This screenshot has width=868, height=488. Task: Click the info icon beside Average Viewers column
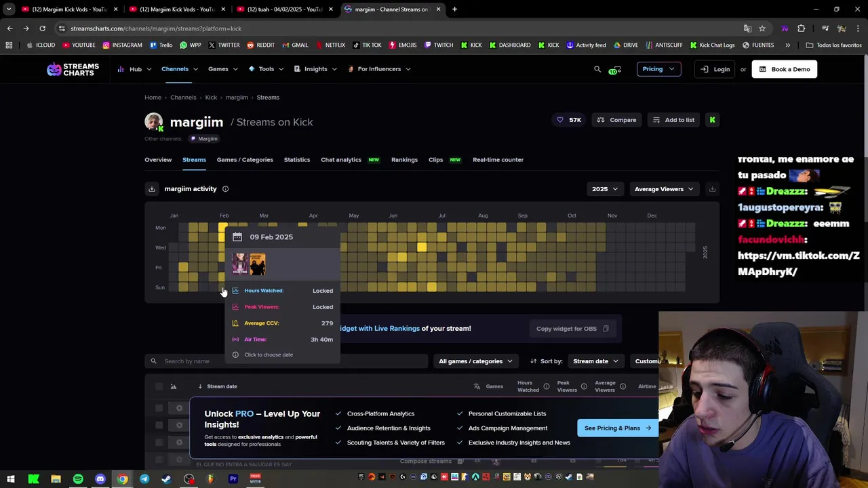tap(623, 386)
